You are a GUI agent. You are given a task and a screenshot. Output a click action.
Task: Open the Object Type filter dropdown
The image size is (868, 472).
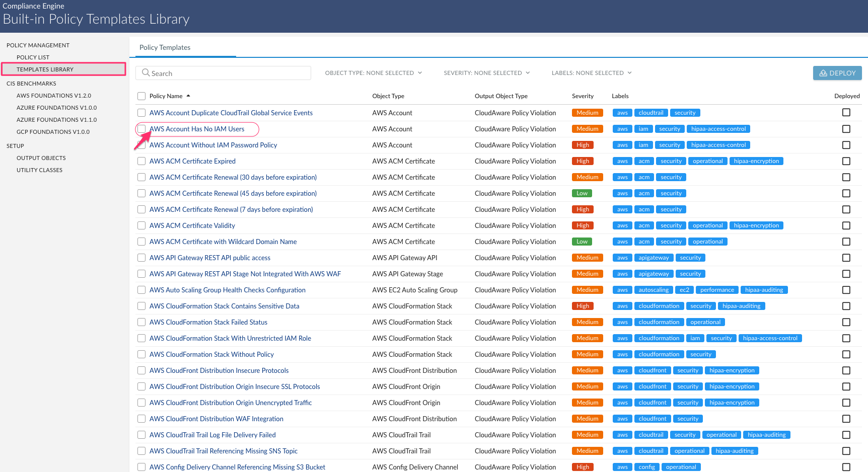pyautogui.click(x=373, y=73)
